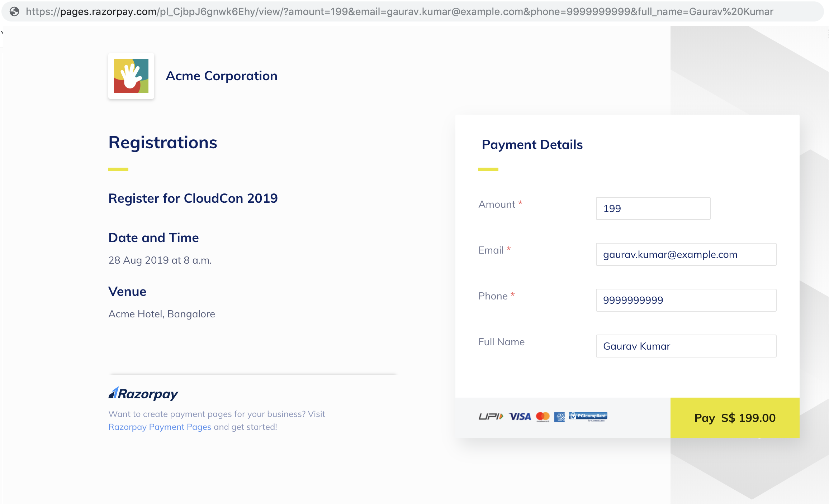The image size is (829, 504).
Task: Click the Registrations heading
Action: [x=162, y=143]
